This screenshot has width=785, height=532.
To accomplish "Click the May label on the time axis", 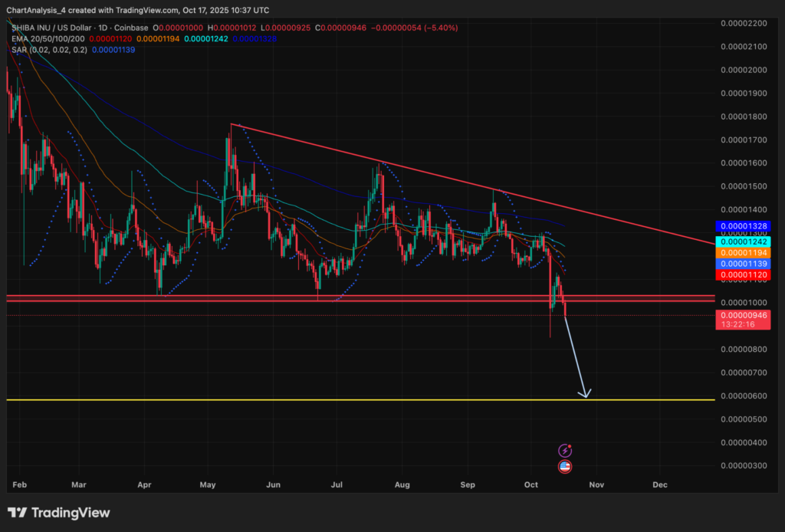I will pos(208,484).
